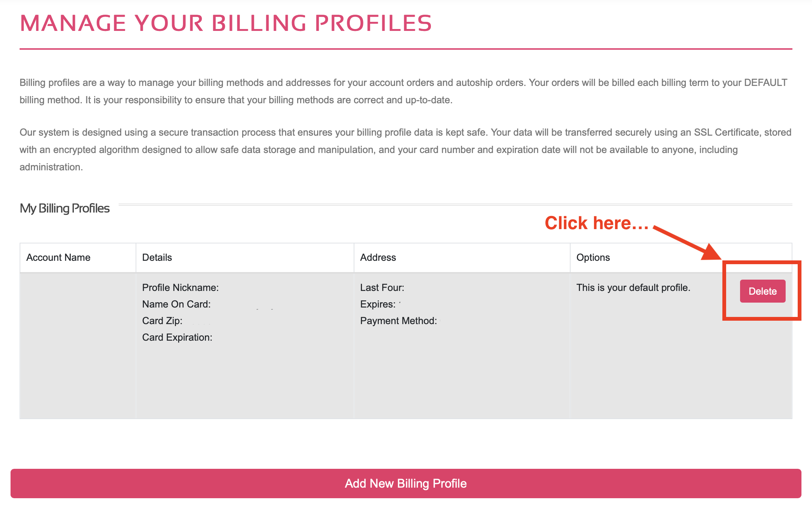Click the Profile Nickname field label

tap(180, 287)
